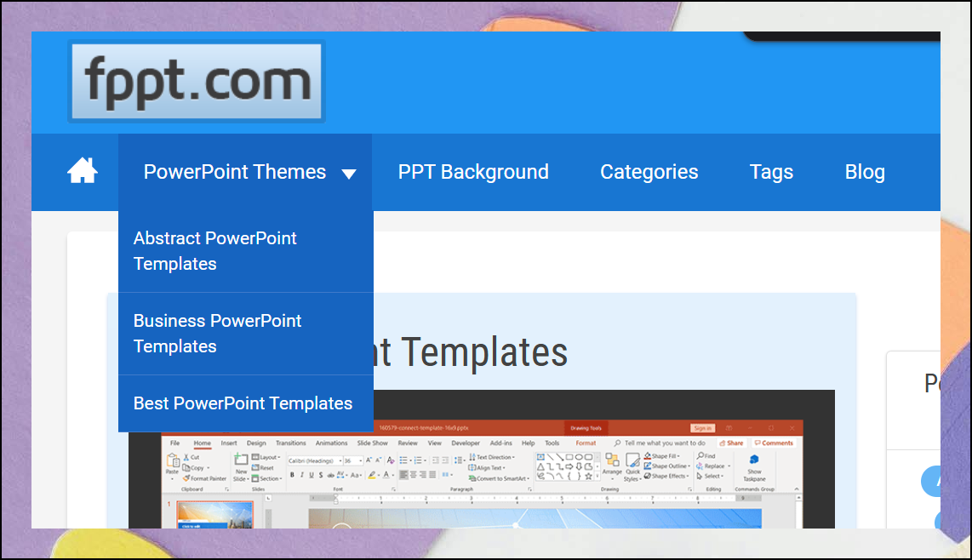
Task: Open the Format tab under Drawing Tools
Action: tap(586, 443)
